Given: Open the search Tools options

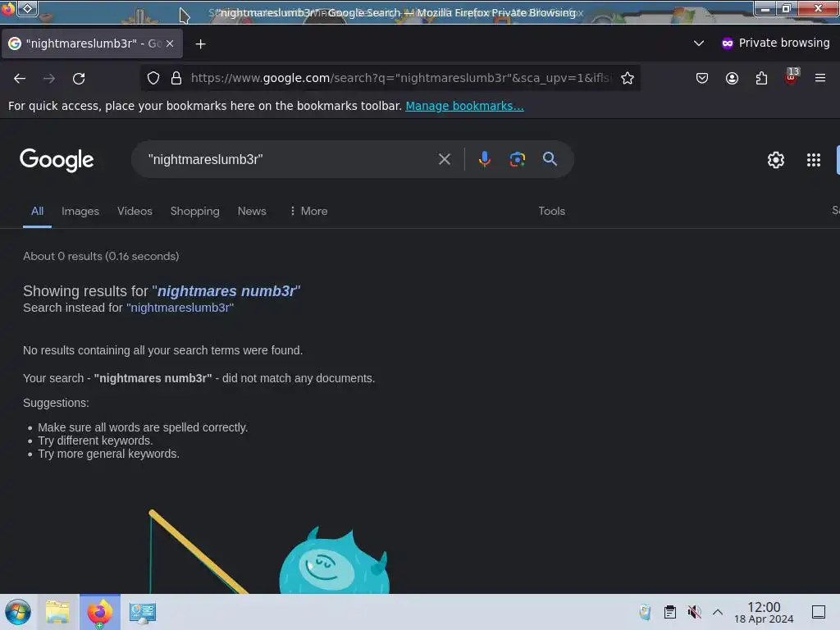Looking at the screenshot, I should point(552,211).
